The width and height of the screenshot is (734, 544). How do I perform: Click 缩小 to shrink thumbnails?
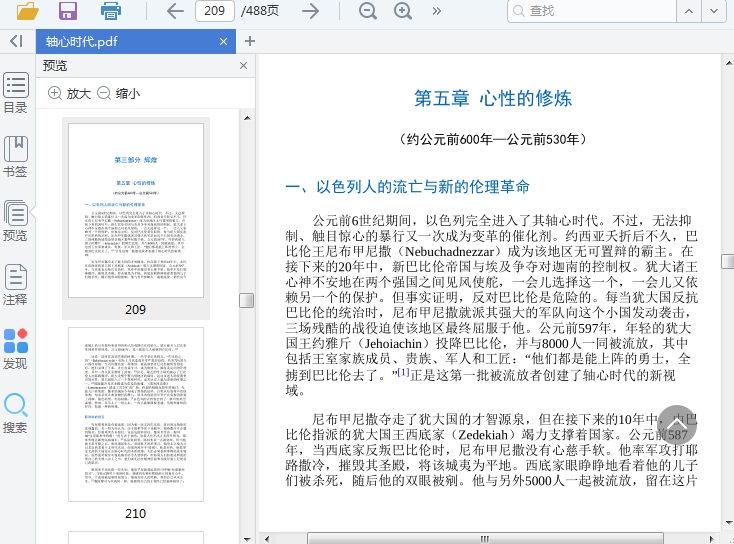click(118, 94)
